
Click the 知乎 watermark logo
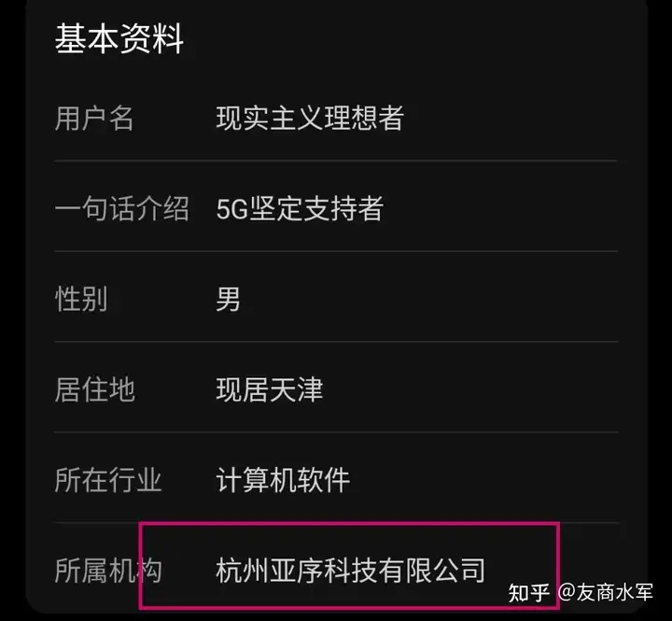[x=529, y=594]
